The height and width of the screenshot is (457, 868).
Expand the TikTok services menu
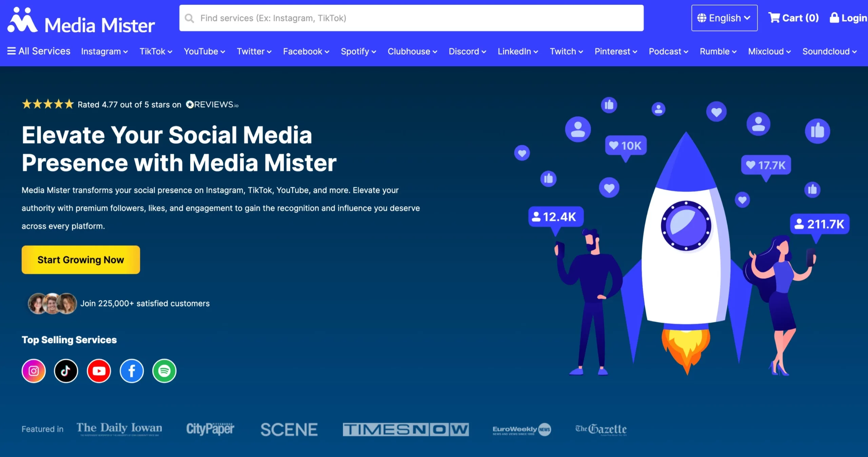[156, 52]
